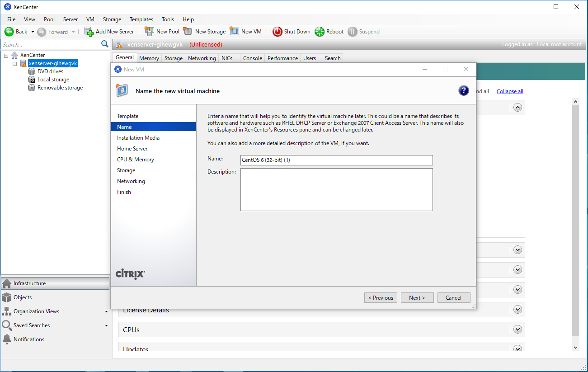The image size is (588, 372).
Task: Click the Notifications bell icon
Action: (x=7, y=339)
